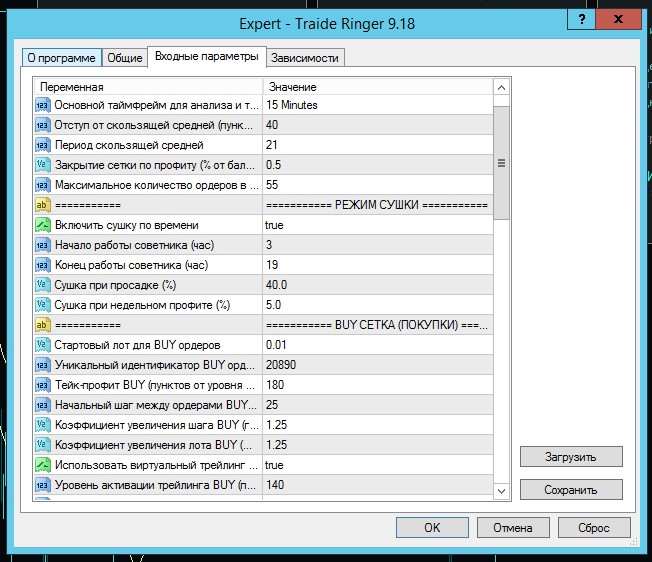Click the Сброс button
The image size is (652, 562).
point(594,527)
